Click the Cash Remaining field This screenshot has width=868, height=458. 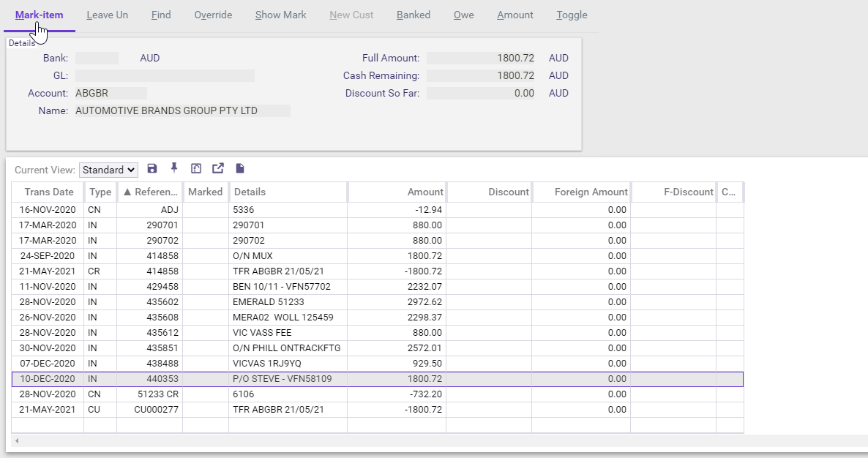click(481, 76)
